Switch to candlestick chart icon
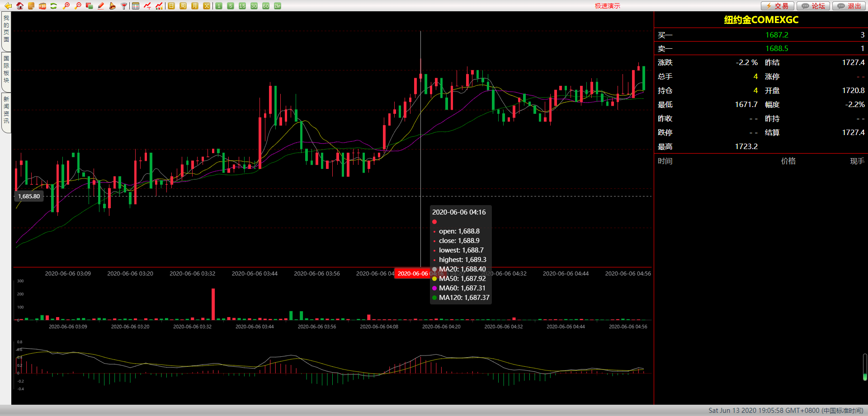Viewport: 868px width, 416px height. coord(159,6)
